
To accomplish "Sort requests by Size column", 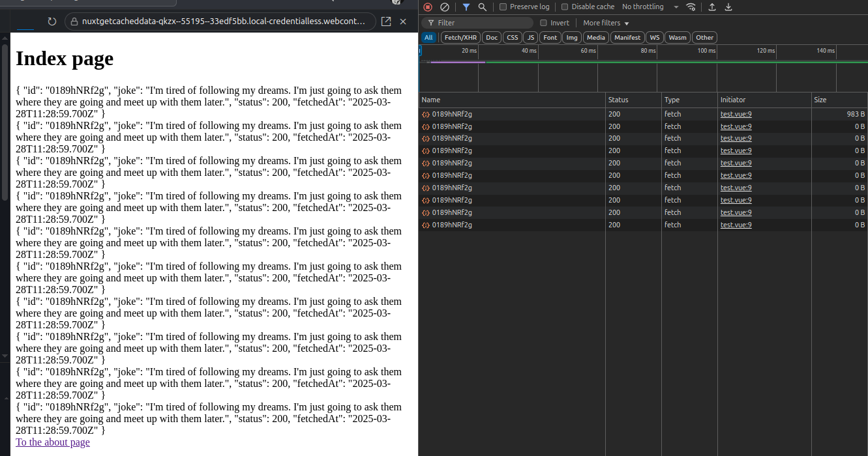I will [839, 100].
